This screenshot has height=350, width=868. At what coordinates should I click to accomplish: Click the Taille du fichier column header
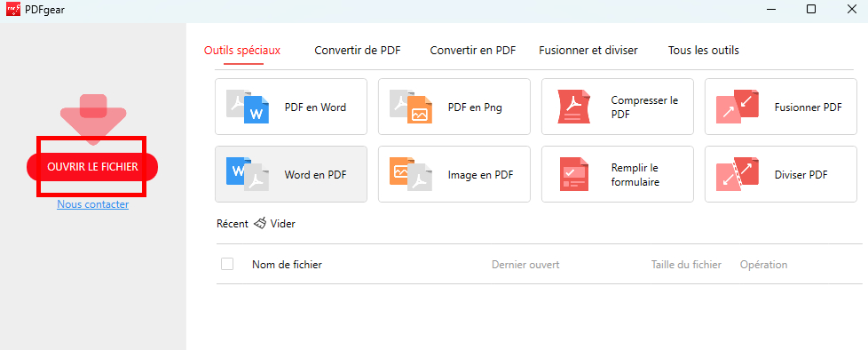[686, 265]
